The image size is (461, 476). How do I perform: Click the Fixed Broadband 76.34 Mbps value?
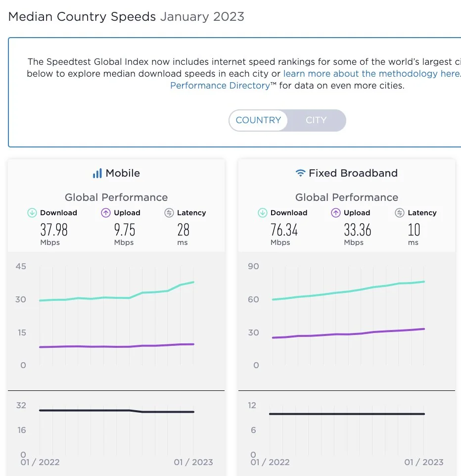[x=284, y=230]
